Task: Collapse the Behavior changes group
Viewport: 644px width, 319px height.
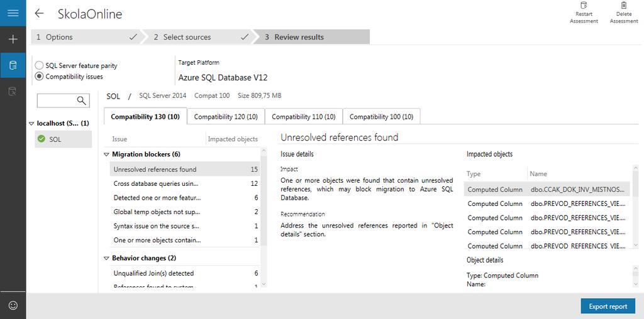Action: point(106,258)
